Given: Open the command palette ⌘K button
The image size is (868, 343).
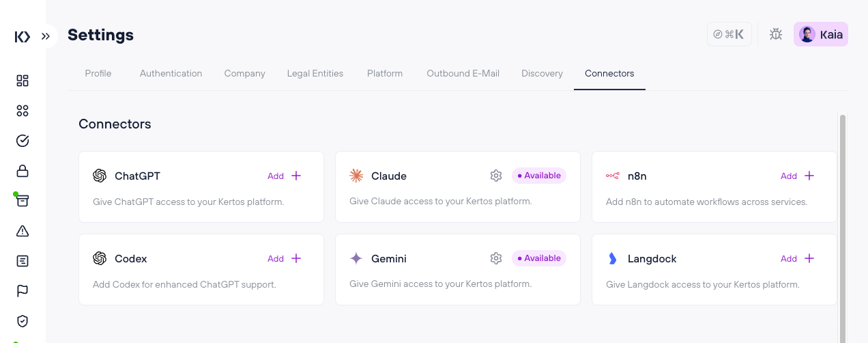Looking at the screenshot, I should [729, 34].
